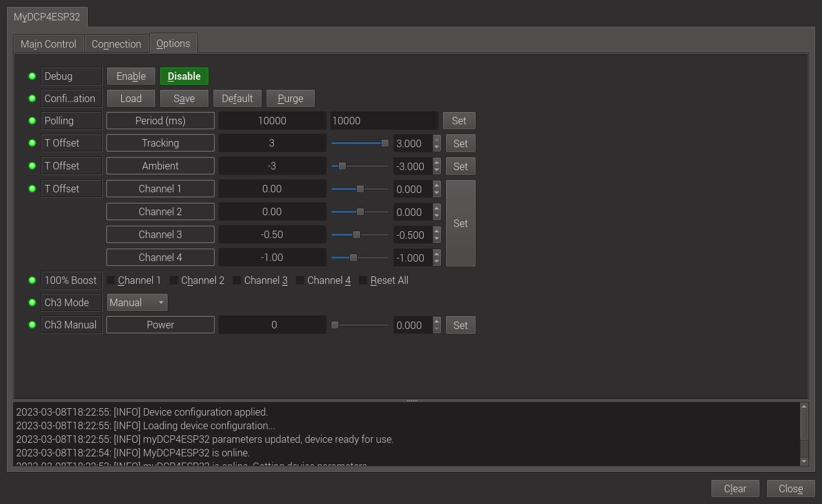Click the Polling status LED indicator
Image resolution: width=822 pixels, height=504 pixels.
[32, 121]
